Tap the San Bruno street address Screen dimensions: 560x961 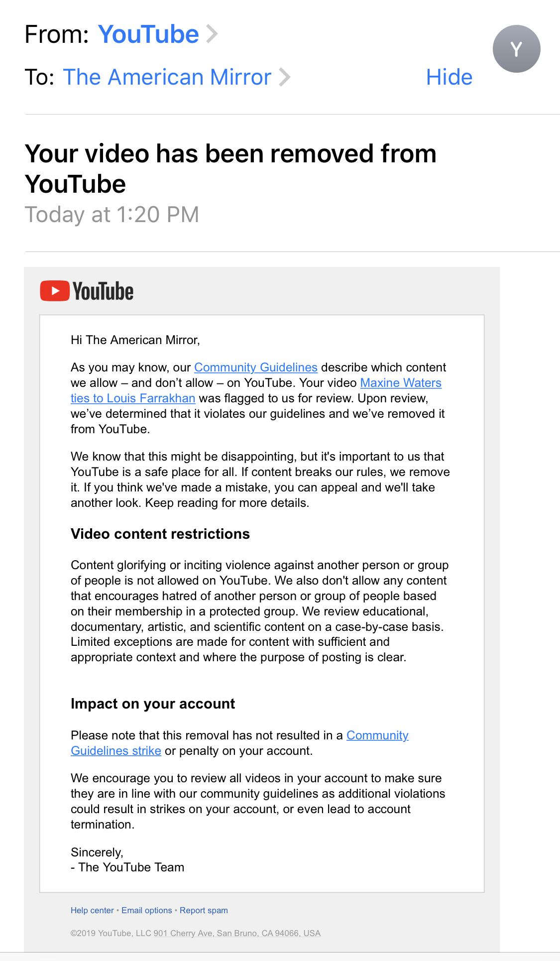[237, 933]
